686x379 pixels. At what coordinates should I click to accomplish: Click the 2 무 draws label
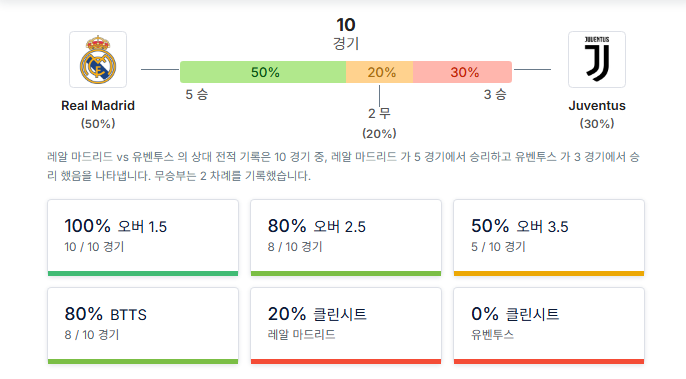click(x=379, y=113)
